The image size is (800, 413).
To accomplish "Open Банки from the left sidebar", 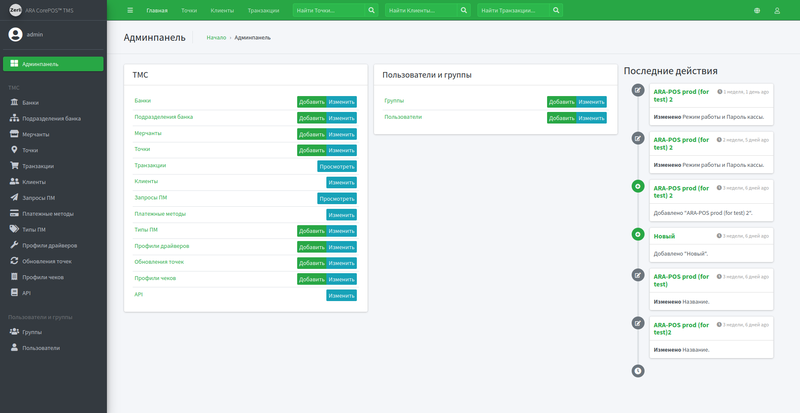I will point(30,102).
